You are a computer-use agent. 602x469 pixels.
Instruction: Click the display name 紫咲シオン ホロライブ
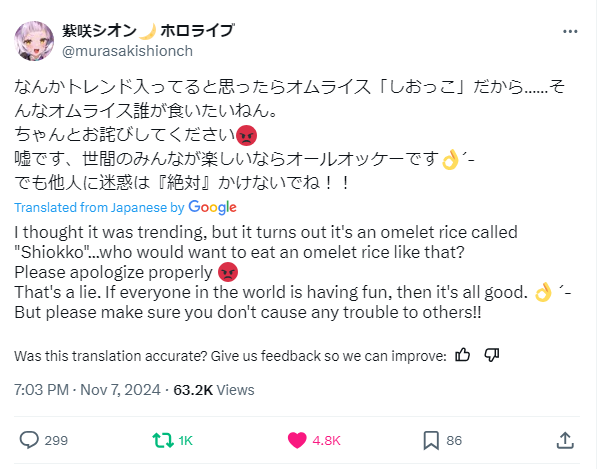click(x=151, y=30)
